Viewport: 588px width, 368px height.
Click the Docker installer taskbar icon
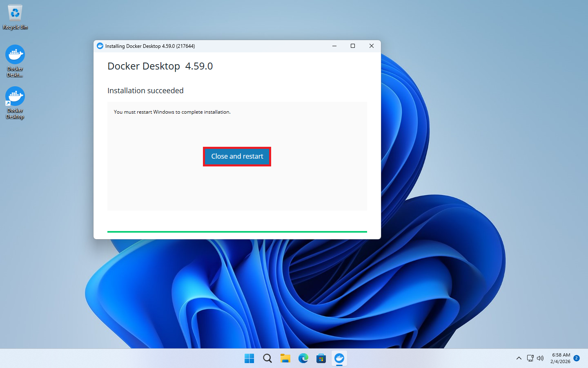pos(339,359)
